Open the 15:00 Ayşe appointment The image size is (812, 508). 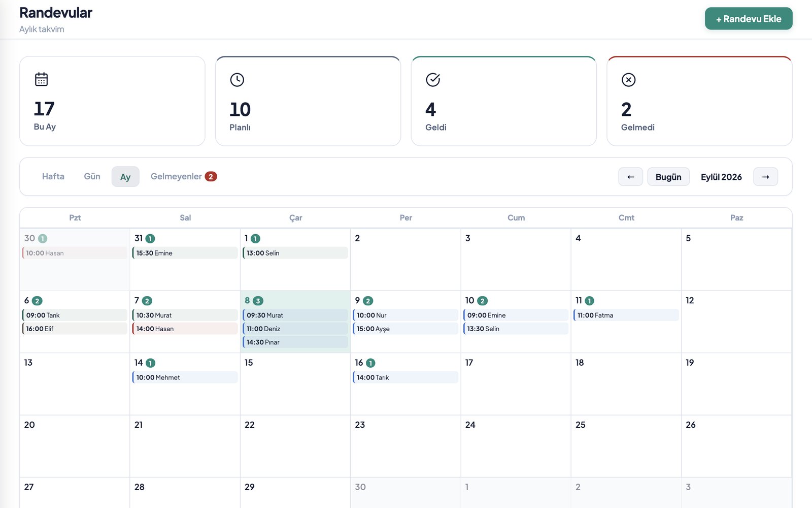pyautogui.click(x=405, y=329)
